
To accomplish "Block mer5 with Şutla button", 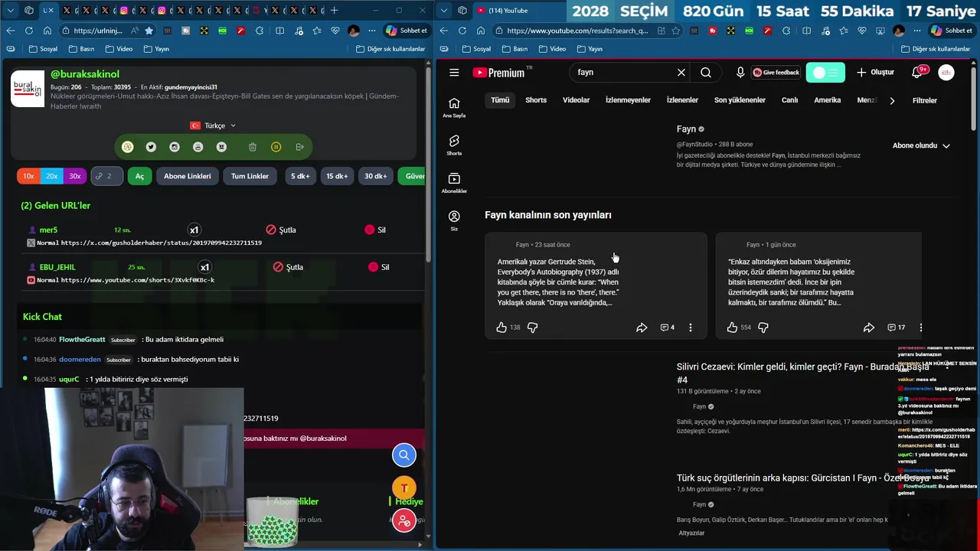I will coord(281,230).
